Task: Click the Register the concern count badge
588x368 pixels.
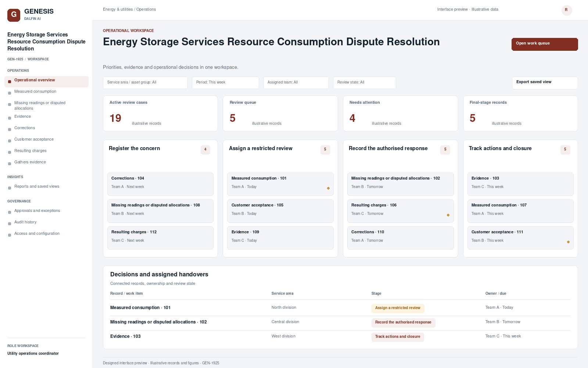Action: [205, 150]
